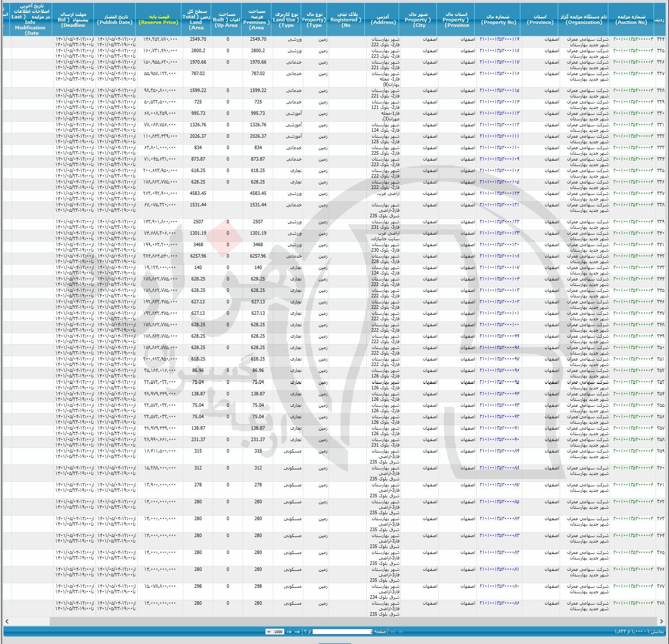The width and height of the screenshot is (669, 644).
Task: Open the green auction number link in row ۳۳۹
Action: [633, 222]
